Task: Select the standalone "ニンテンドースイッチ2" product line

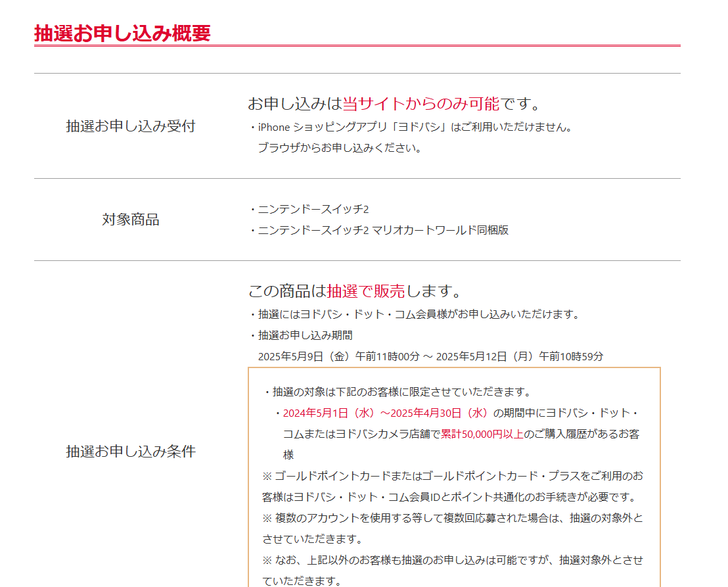Action: pos(309,210)
